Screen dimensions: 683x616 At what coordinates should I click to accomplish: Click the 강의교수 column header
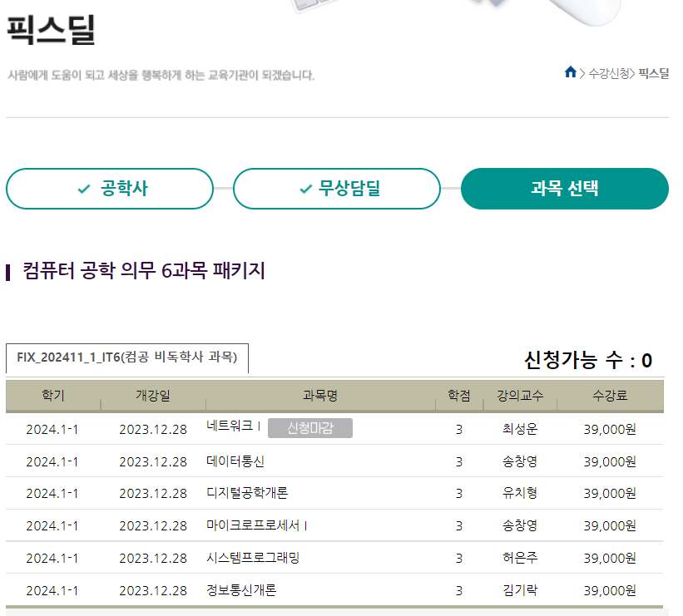click(520, 395)
